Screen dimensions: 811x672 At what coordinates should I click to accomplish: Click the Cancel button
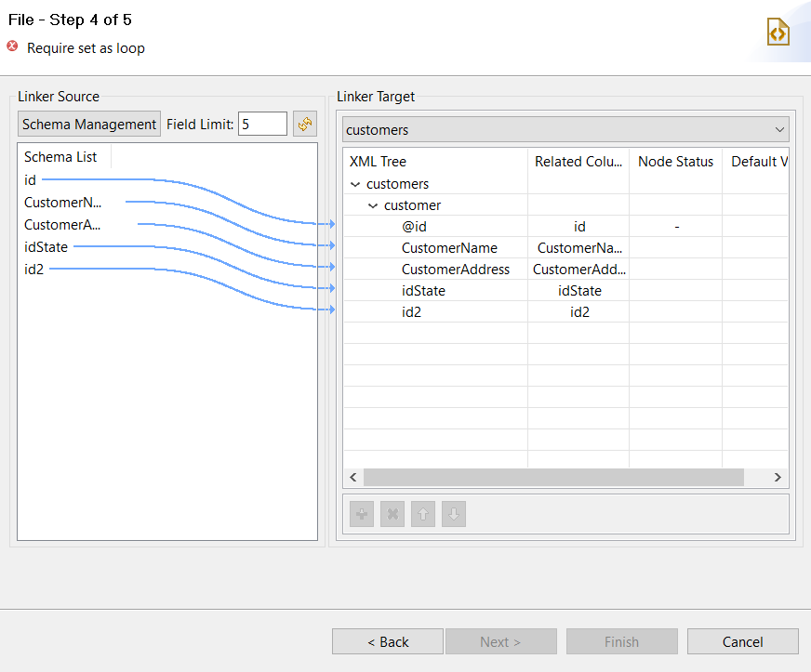[x=742, y=640]
